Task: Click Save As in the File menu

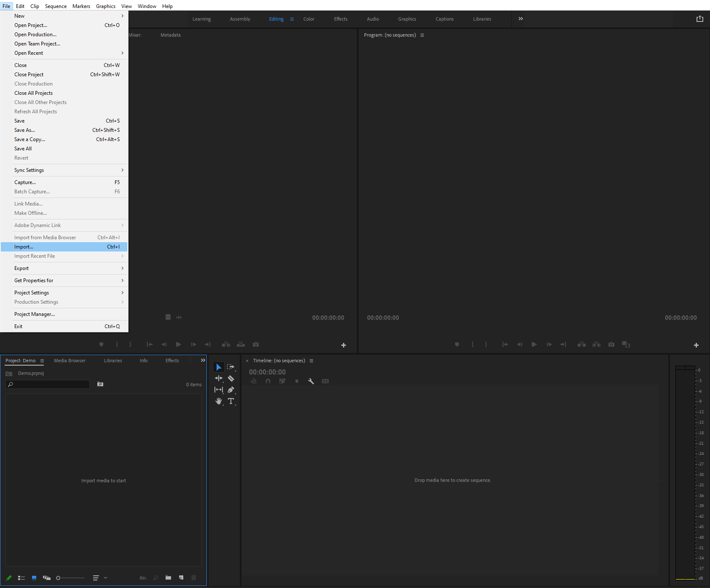Action: coord(24,130)
